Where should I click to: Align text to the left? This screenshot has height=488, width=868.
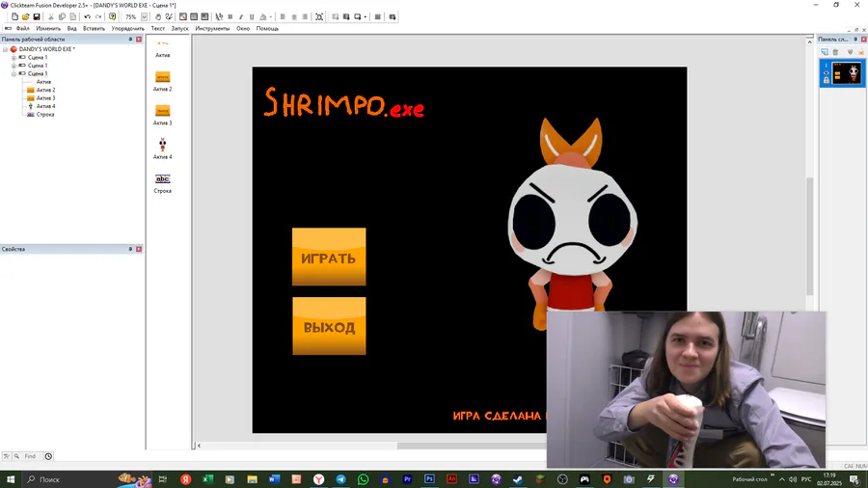click(283, 16)
